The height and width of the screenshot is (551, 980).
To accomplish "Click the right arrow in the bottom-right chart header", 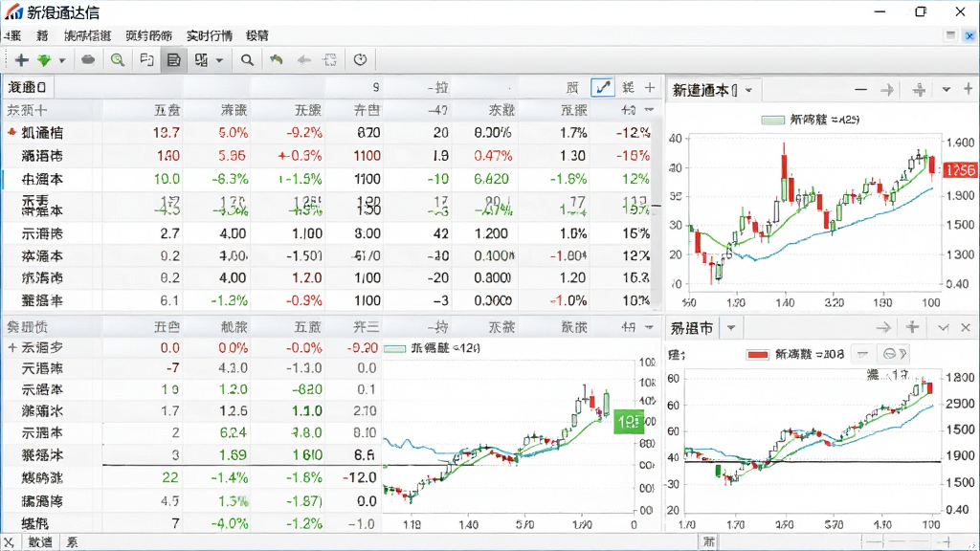I will [x=883, y=327].
